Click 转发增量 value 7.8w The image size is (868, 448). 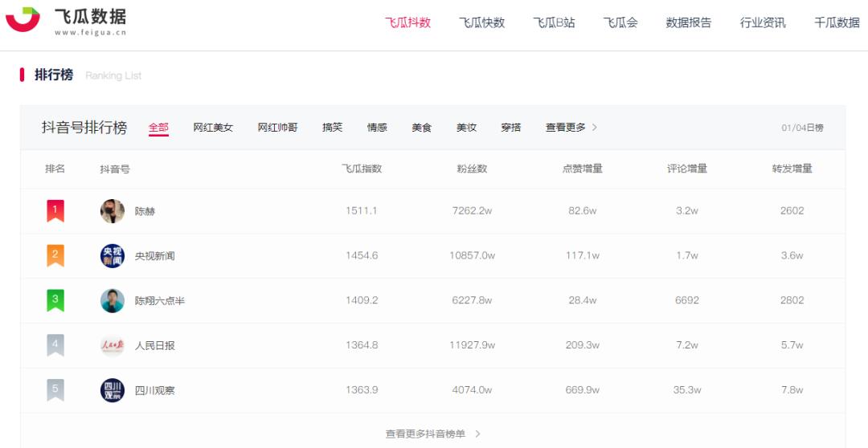coord(792,390)
